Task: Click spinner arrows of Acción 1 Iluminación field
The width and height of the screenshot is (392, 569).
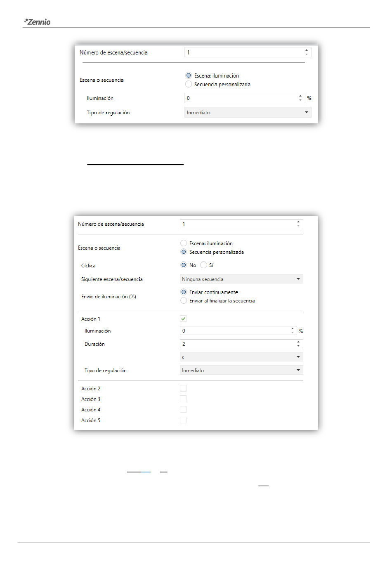Action: point(293,331)
